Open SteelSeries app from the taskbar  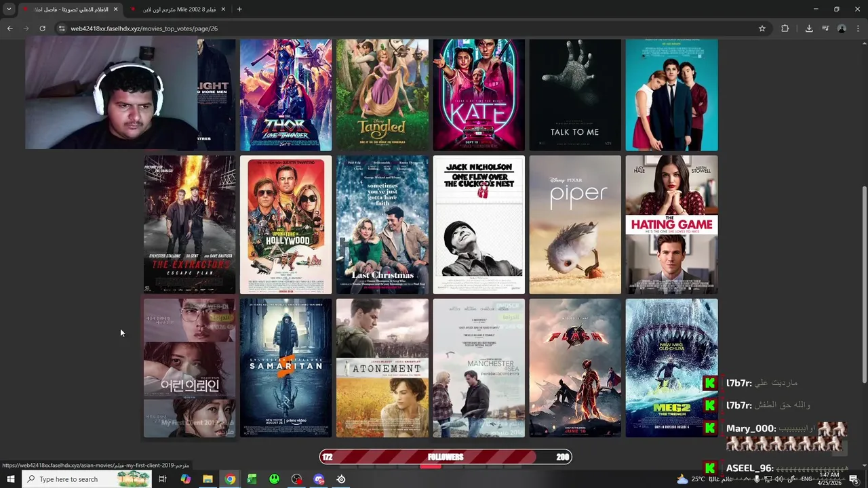click(341, 479)
